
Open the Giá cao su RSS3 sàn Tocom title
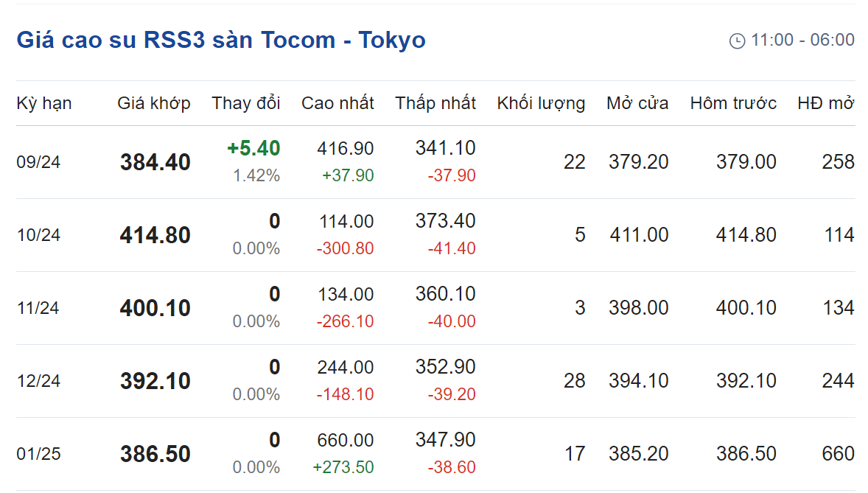[221, 41]
